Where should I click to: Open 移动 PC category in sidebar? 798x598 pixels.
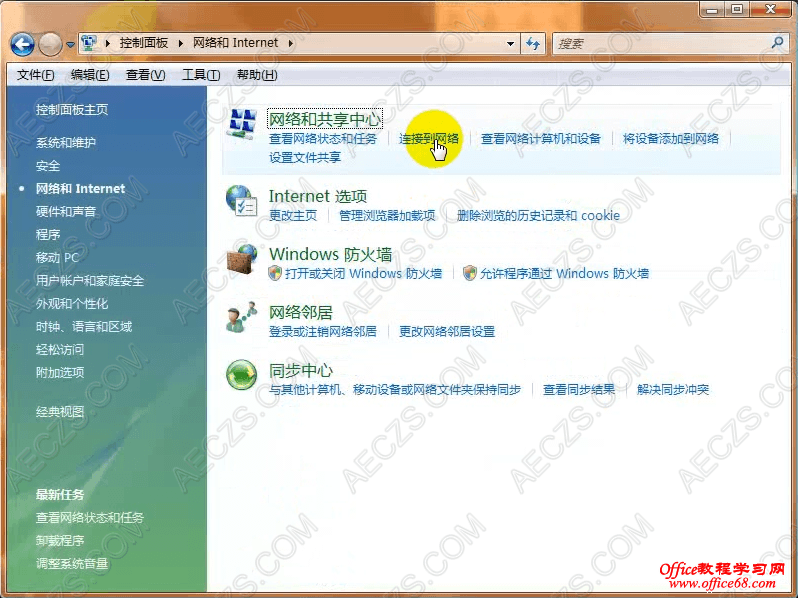(x=57, y=258)
